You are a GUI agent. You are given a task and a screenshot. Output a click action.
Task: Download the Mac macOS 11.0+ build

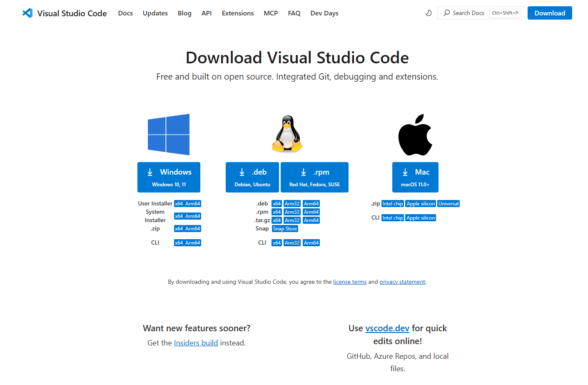(415, 177)
